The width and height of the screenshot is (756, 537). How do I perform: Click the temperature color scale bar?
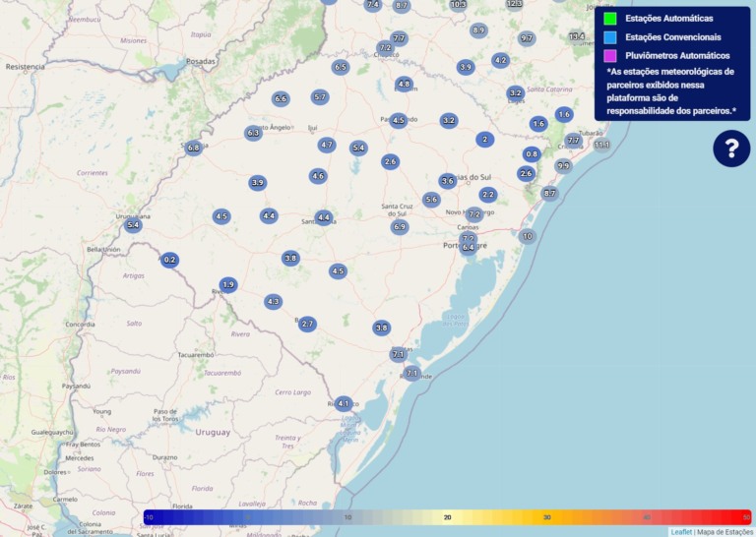[x=448, y=517]
